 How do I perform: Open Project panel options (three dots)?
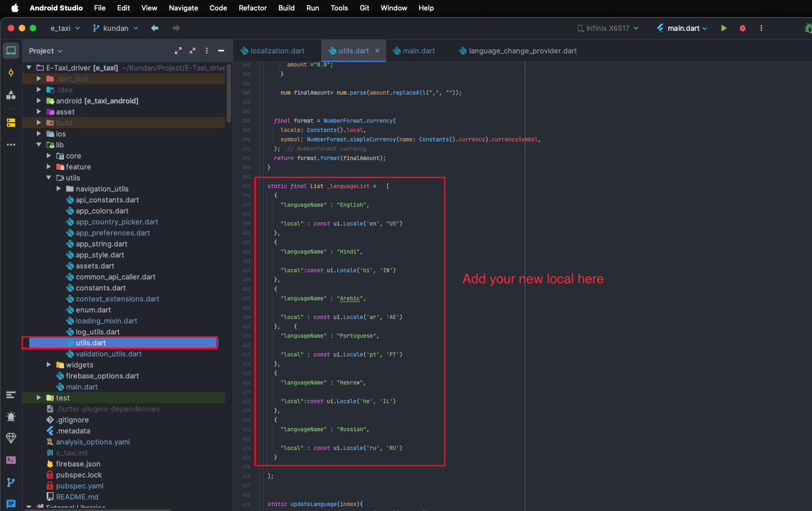207,51
